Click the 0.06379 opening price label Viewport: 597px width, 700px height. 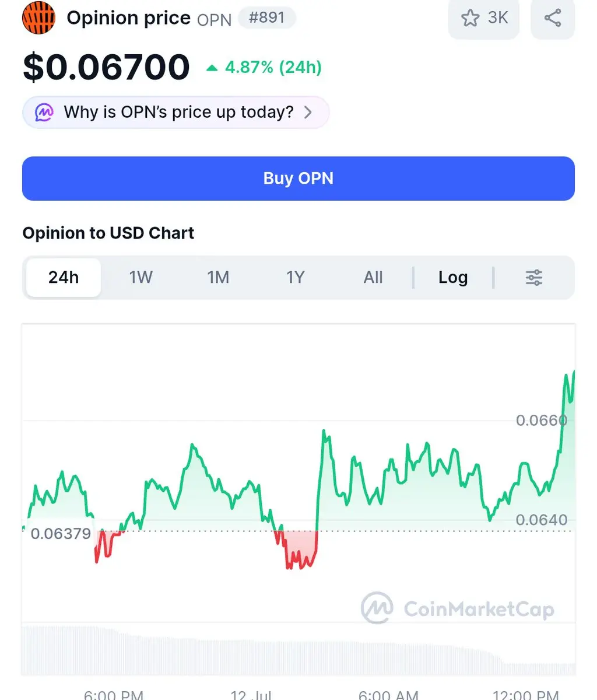coord(61,534)
